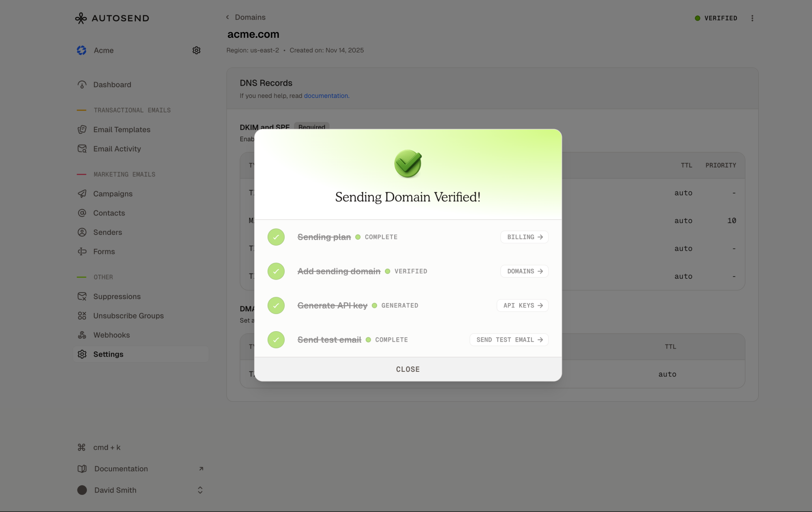Viewport: 812px width, 512px height.
Task: Click the AutoSend logo icon
Action: pyautogui.click(x=81, y=18)
